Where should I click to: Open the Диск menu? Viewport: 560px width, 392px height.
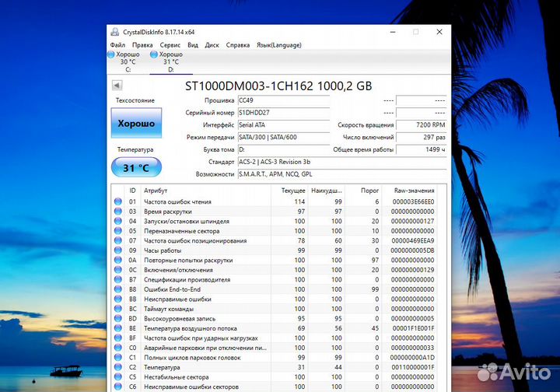click(212, 45)
